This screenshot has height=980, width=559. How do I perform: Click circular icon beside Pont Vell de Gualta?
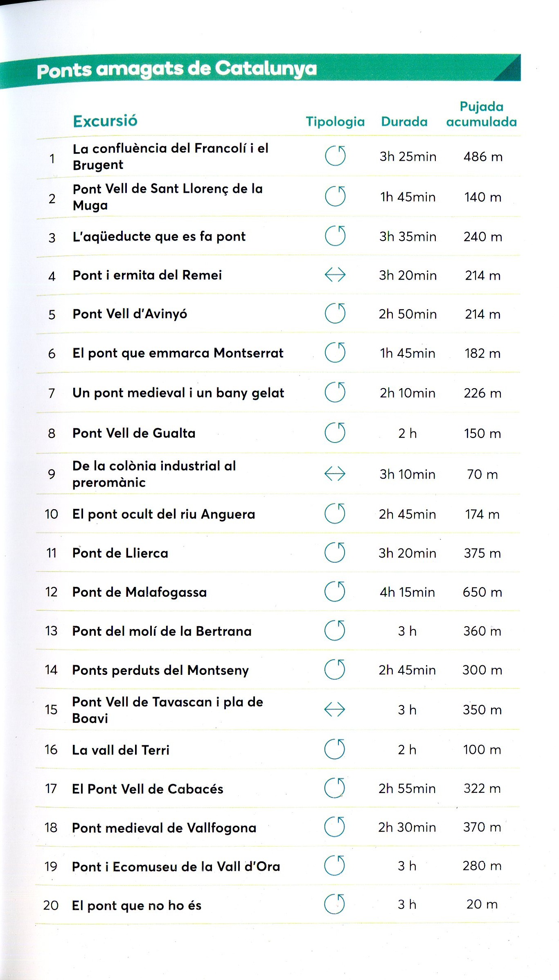335,433
